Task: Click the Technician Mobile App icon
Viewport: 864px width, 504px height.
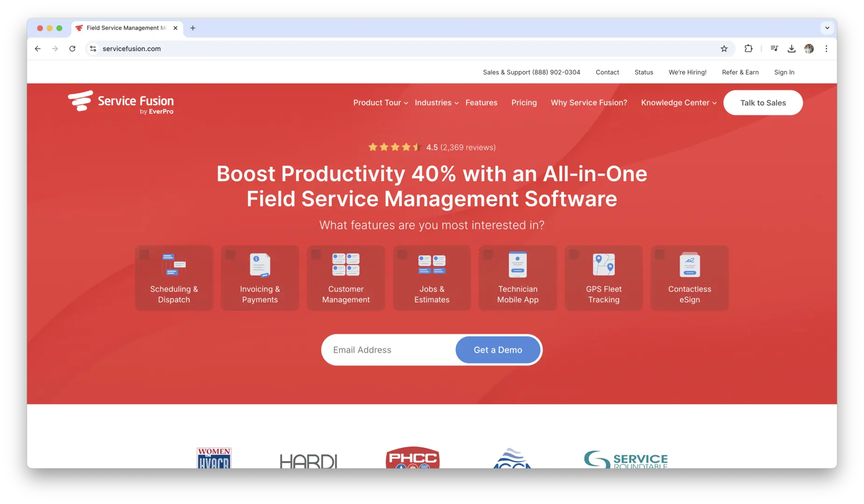Action: tap(517, 265)
